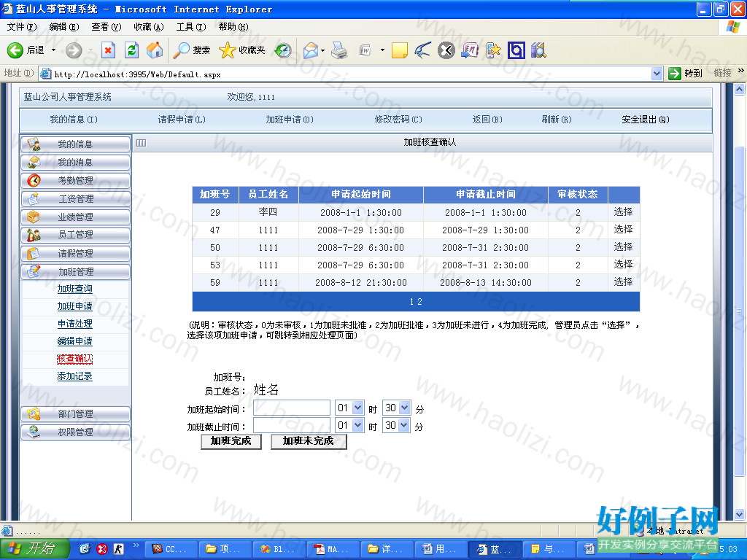747x560 pixels.
Task: Click the blue square Q toolbar icon
Action: click(516, 50)
